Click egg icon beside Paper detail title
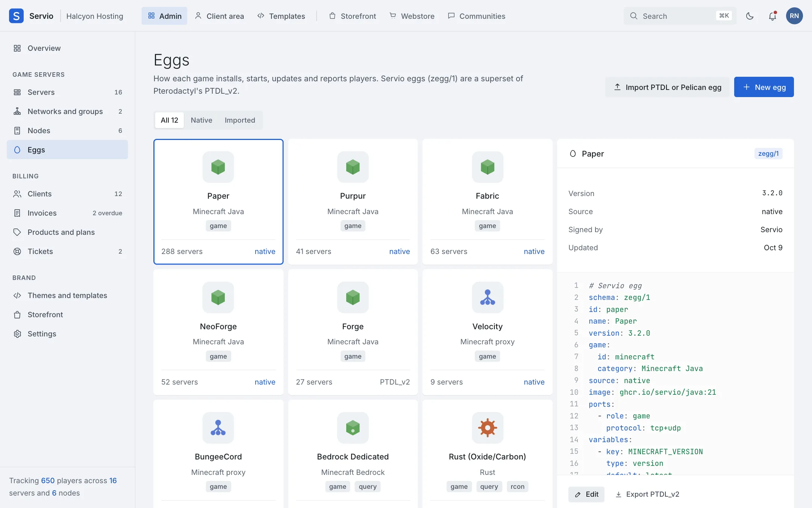This screenshot has width=812, height=508. click(x=573, y=154)
